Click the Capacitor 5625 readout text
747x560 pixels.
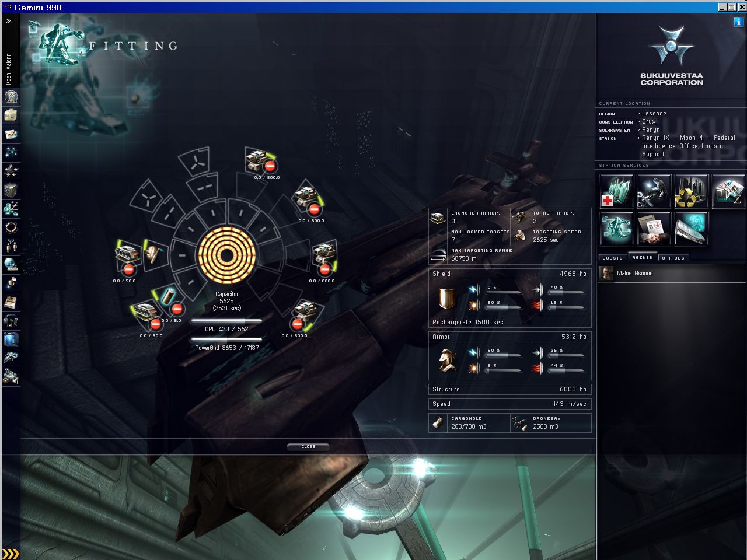tap(226, 301)
